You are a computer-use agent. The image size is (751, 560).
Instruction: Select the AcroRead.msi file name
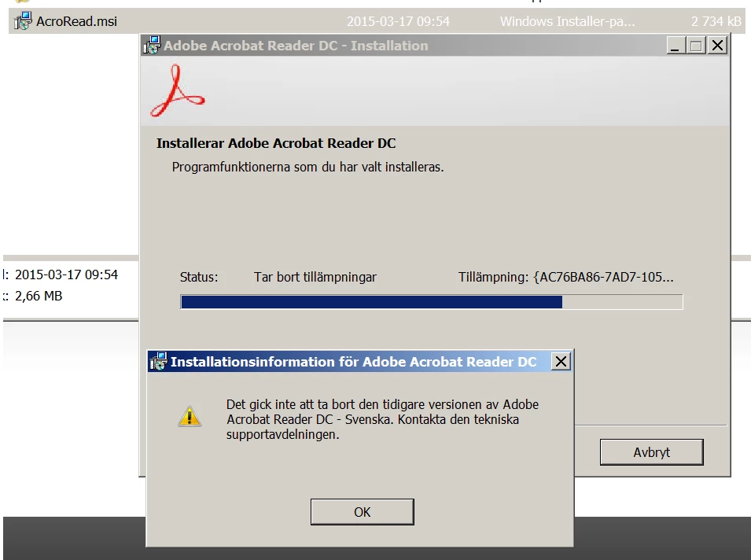(x=76, y=21)
